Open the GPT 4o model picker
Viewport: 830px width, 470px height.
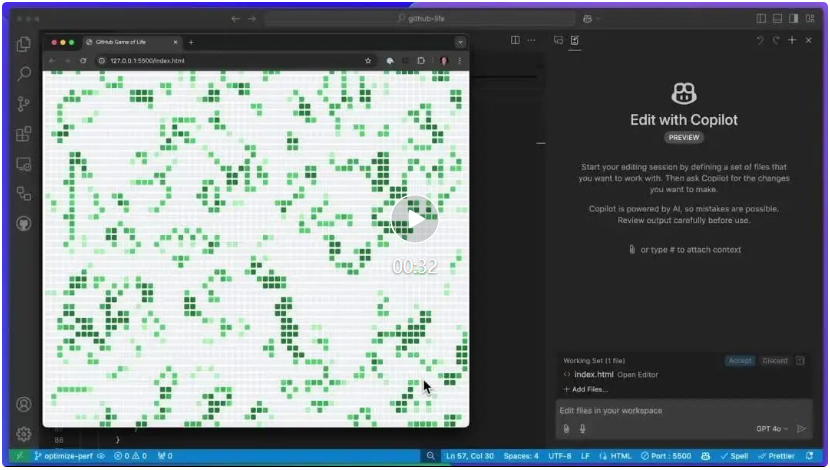click(x=772, y=429)
